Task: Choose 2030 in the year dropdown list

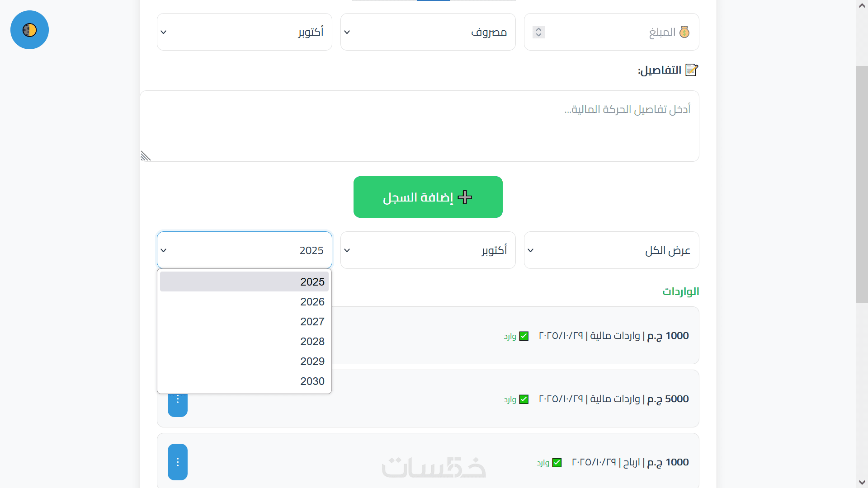Action: coord(244,381)
